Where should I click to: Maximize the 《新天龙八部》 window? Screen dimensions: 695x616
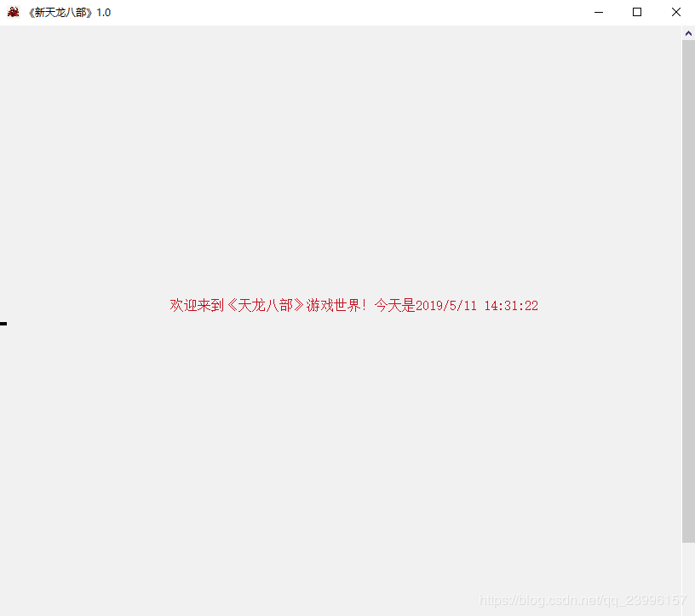click(637, 12)
